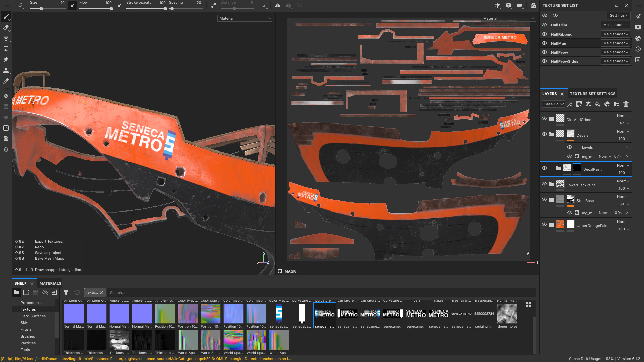Add a folder in Layers
The height and width of the screenshot is (362, 644).
tap(616, 104)
